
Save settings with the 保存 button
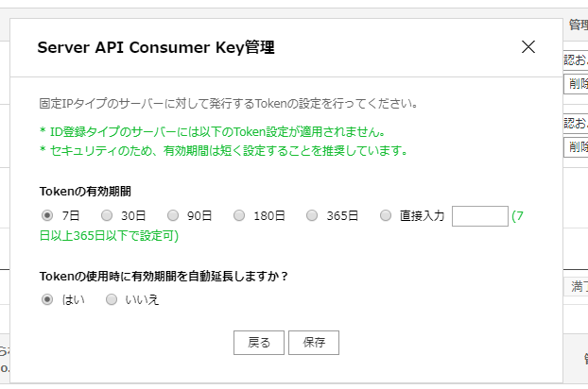point(314,343)
